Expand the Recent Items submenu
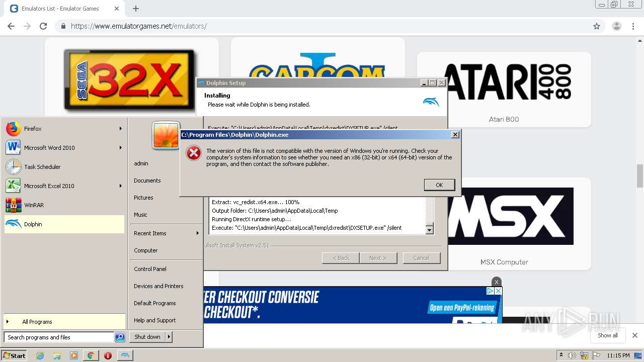The image size is (644, 362). [x=166, y=233]
